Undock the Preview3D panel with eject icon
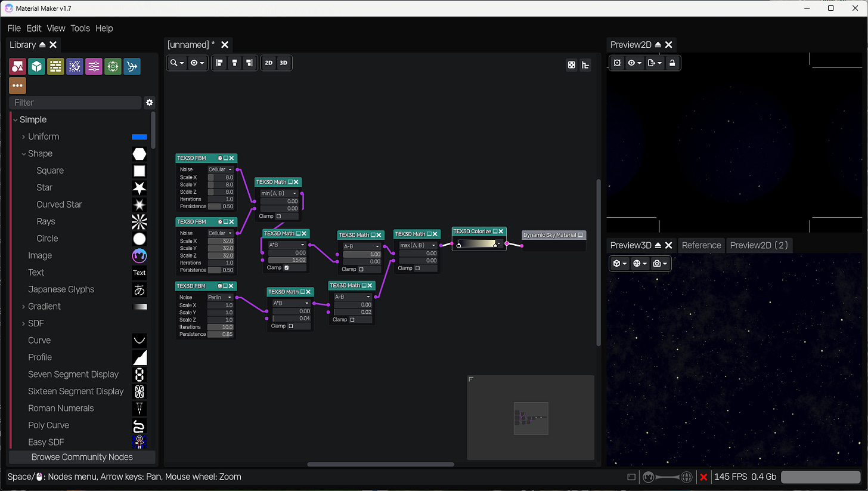The width and height of the screenshot is (868, 491). 658,245
